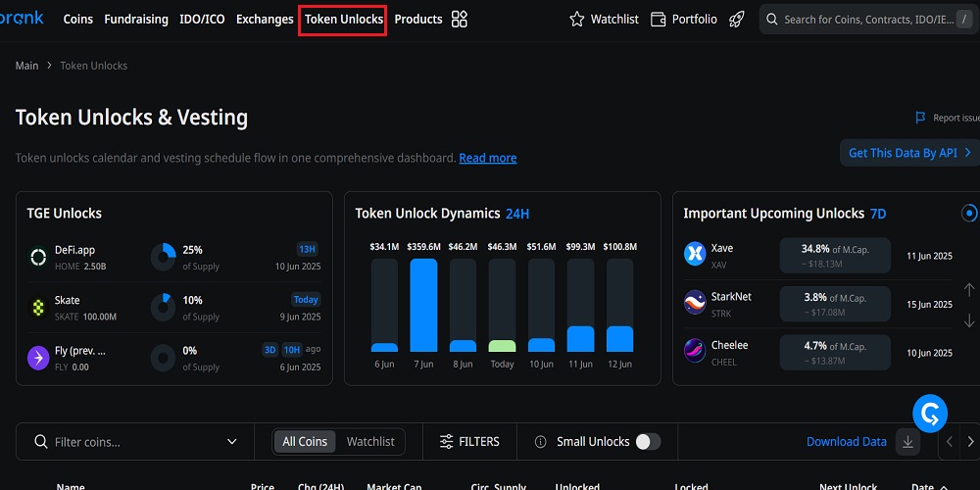The height and width of the screenshot is (490, 980).
Task: Open the Token Unlocks menu tab
Action: point(343,20)
